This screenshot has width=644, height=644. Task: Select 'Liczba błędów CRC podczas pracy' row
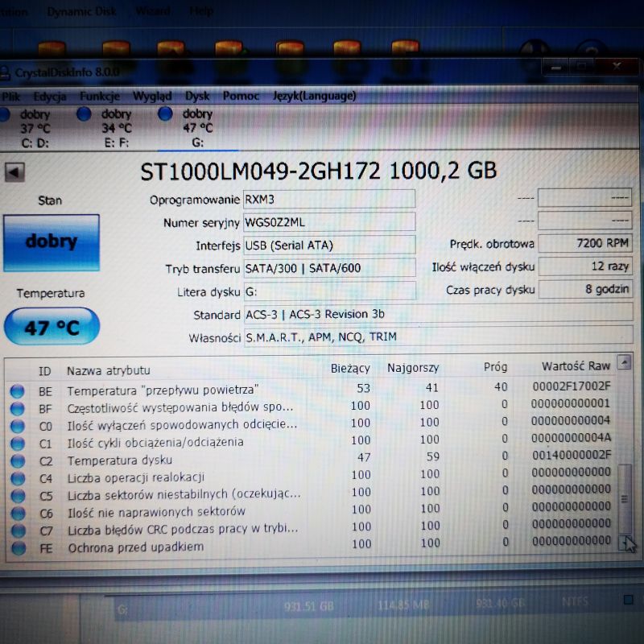click(311, 528)
